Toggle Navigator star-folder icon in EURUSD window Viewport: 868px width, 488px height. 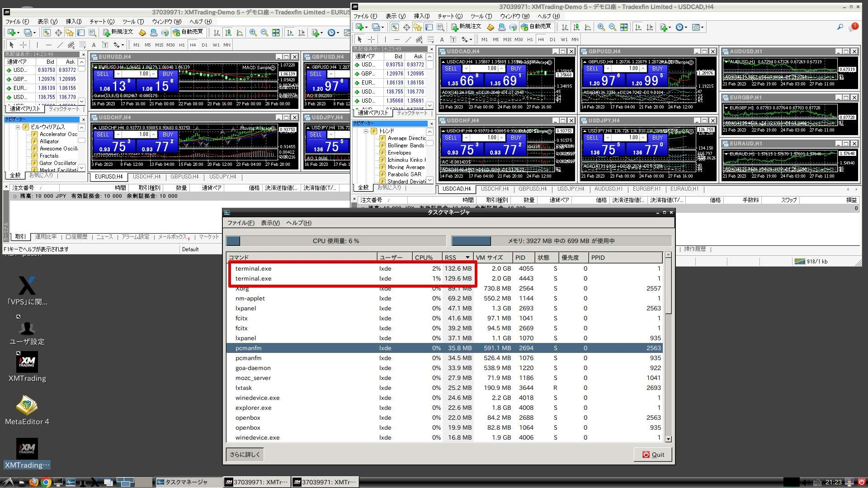[x=70, y=33]
